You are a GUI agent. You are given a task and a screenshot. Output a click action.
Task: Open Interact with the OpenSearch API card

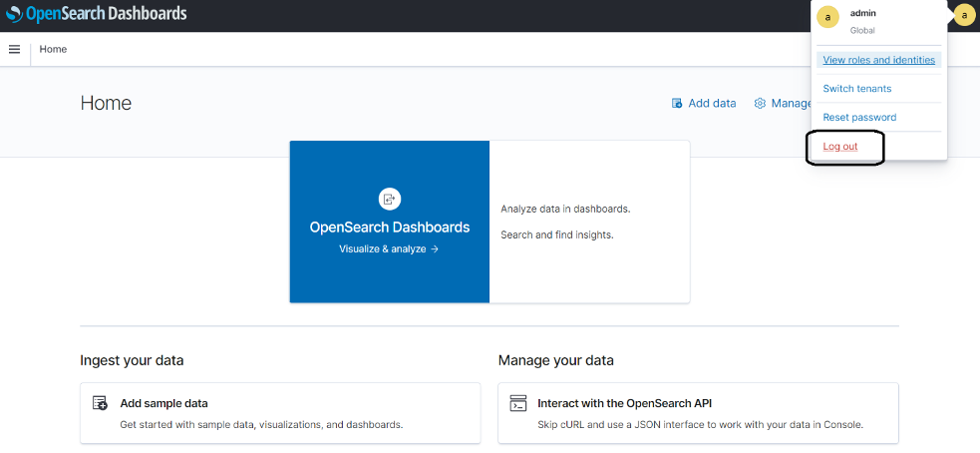tap(698, 413)
